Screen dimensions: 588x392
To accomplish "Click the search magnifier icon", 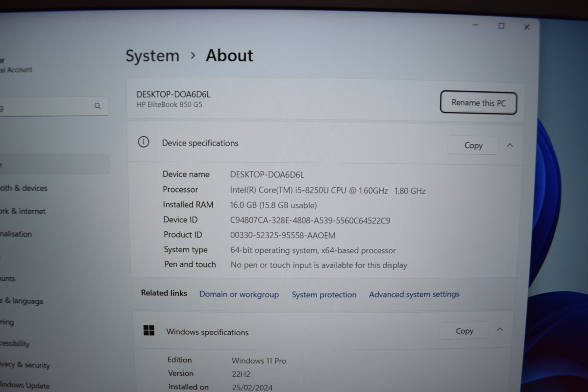I will pyautogui.click(x=98, y=106).
